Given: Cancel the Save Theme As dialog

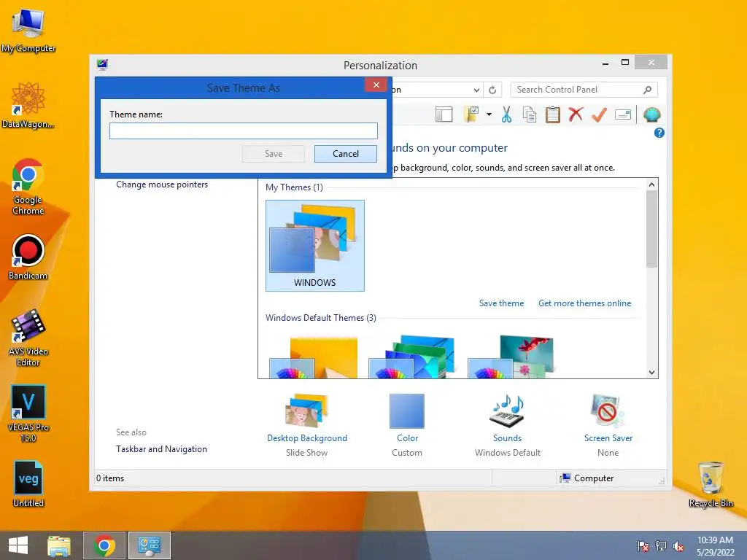Looking at the screenshot, I should click(345, 154).
